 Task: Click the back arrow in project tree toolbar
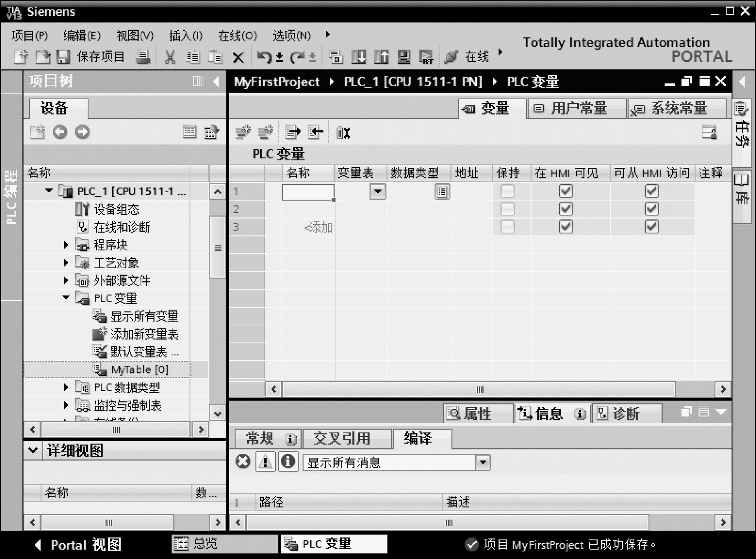(x=60, y=132)
